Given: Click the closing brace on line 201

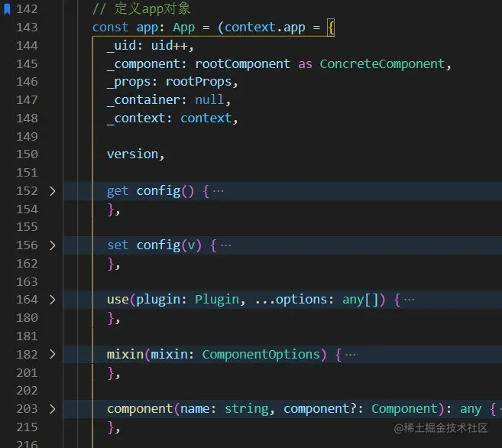Looking at the screenshot, I should tap(112, 373).
